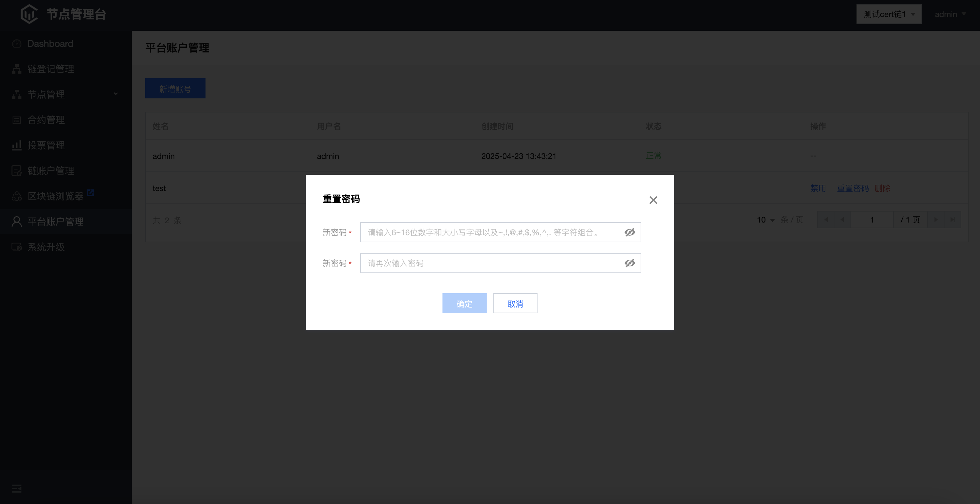Screen dimensions: 980x504
Task: Click the 用户名 column header
Action: point(329,126)
